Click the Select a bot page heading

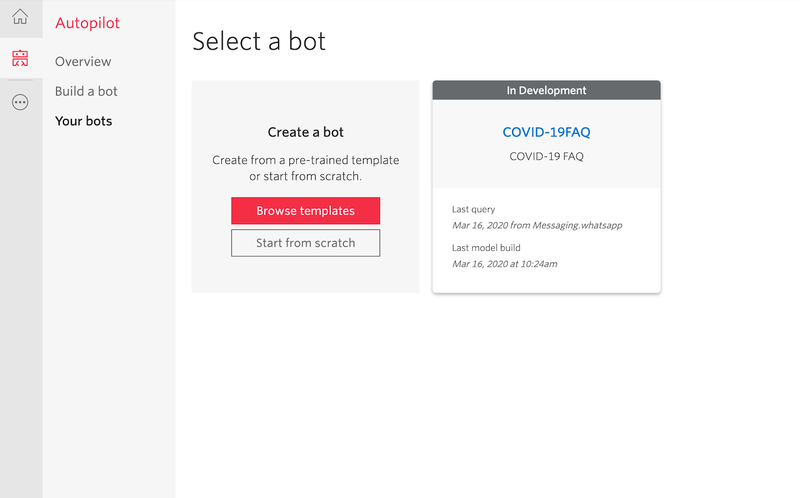coord(259,41)
